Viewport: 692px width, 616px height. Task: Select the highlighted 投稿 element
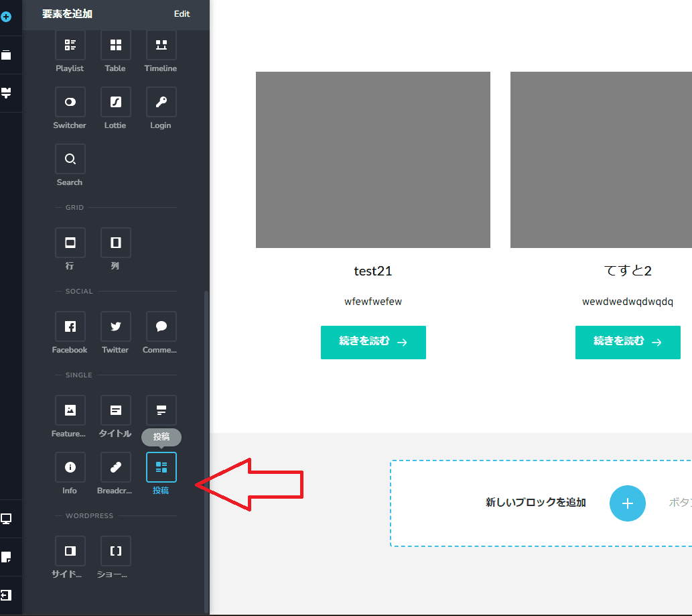pyautogui.click(x=161, y=467)
